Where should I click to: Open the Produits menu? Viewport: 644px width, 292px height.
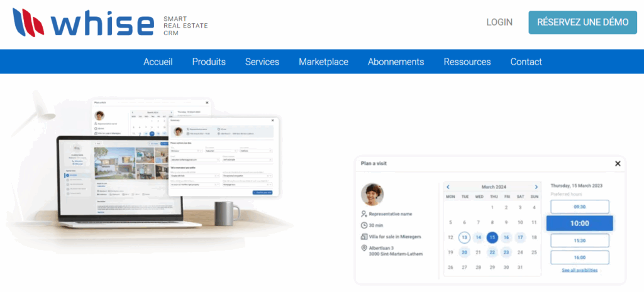pos(209,62)
